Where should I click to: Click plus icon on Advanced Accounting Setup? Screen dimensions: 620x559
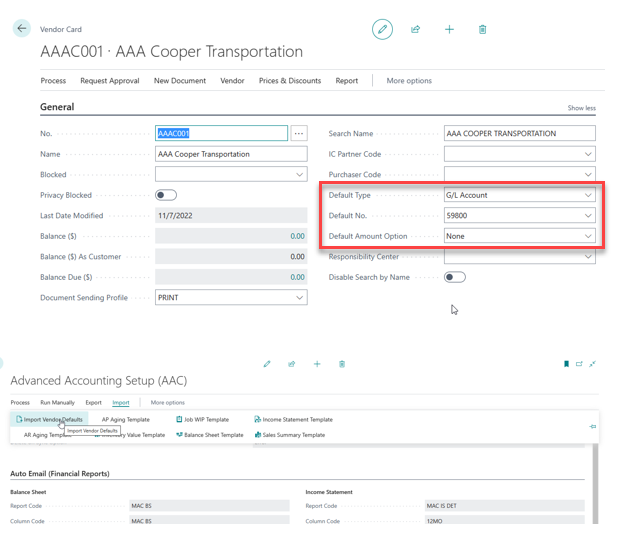(x=317, y=364)
